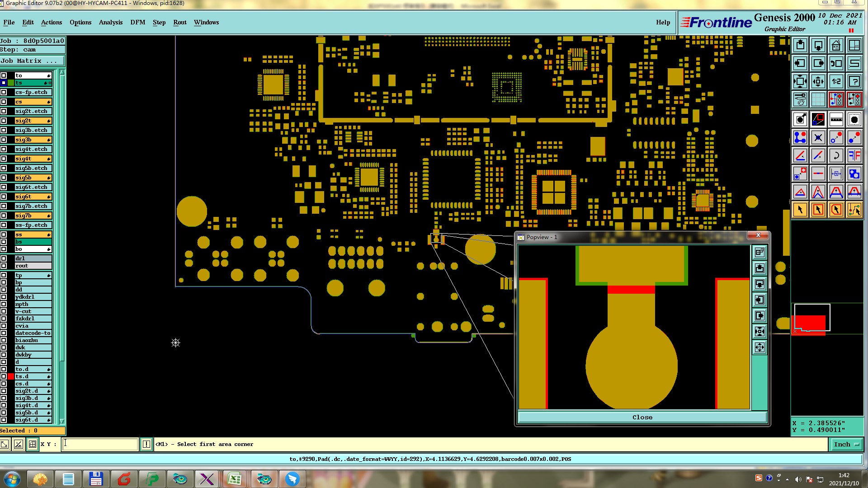Select the net selection arrow tool
Image resolution: width=868 pixels, height=488 pixels.
(854, 210)
